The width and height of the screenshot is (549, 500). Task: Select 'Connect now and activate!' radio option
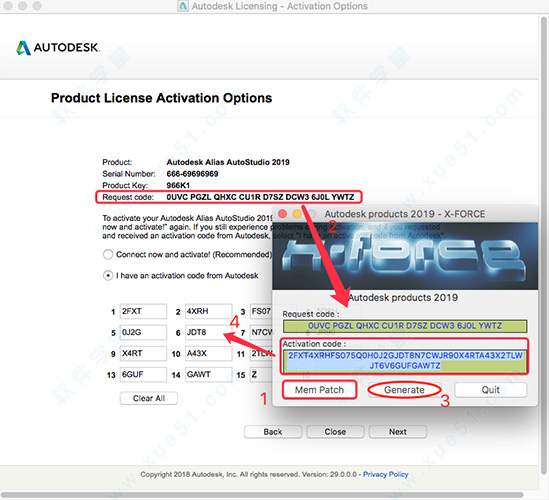[108, 254]
